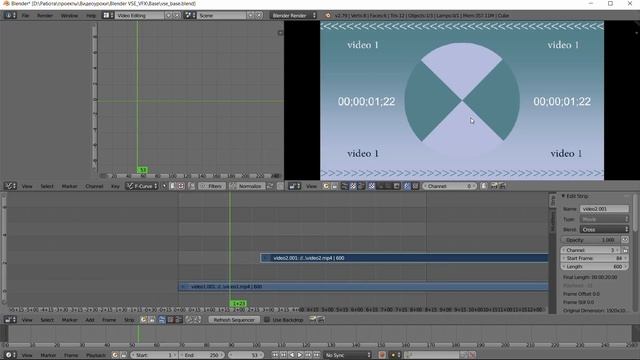The image size is (640, 360).
Task: Open the Help menu in top header
Action: coord(91,16)
